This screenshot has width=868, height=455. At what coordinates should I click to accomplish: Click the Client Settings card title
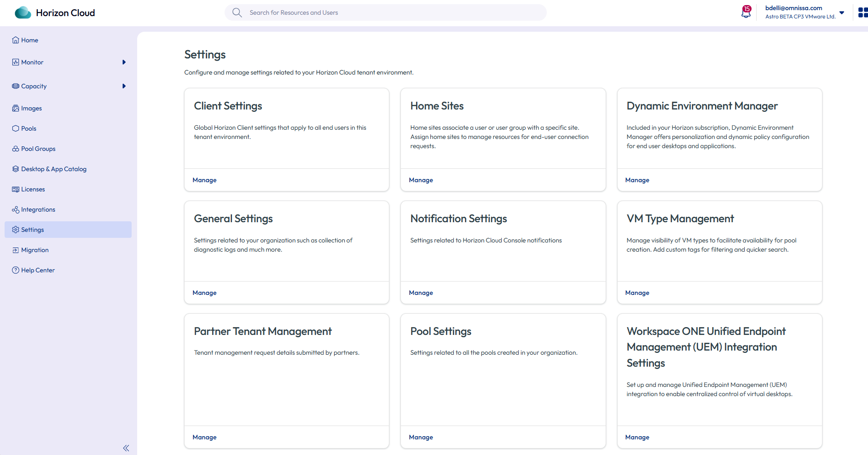pos(228,106)
